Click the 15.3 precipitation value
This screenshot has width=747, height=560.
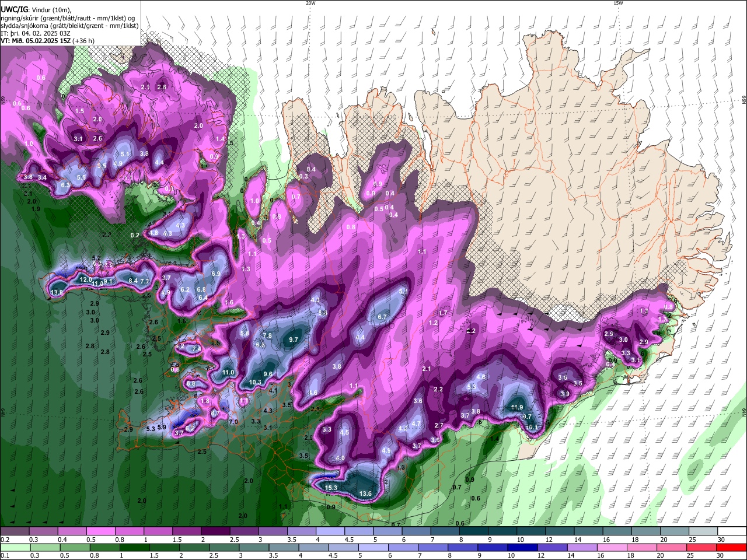pos(331,488)
